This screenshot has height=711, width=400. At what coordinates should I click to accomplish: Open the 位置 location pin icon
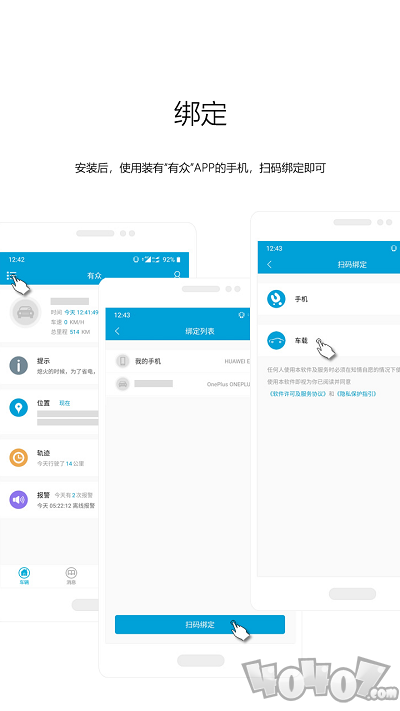[19, 408]
